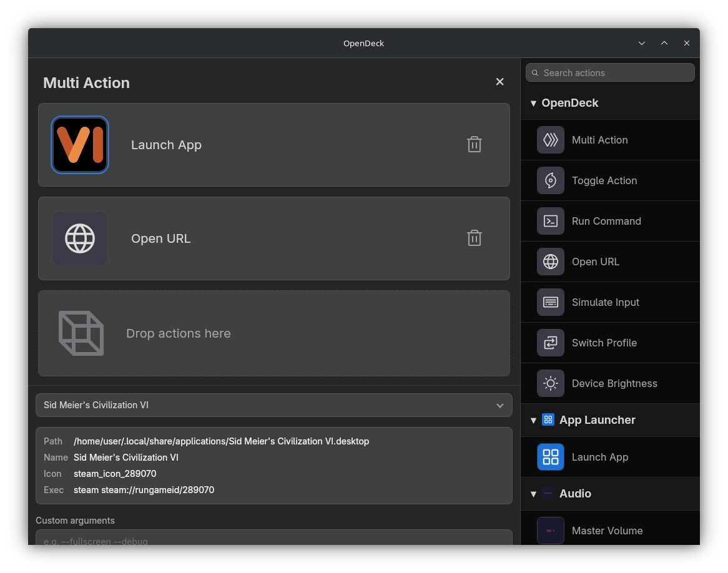
Task: Click the Open URL card title
Action: [x=160, y=238]
